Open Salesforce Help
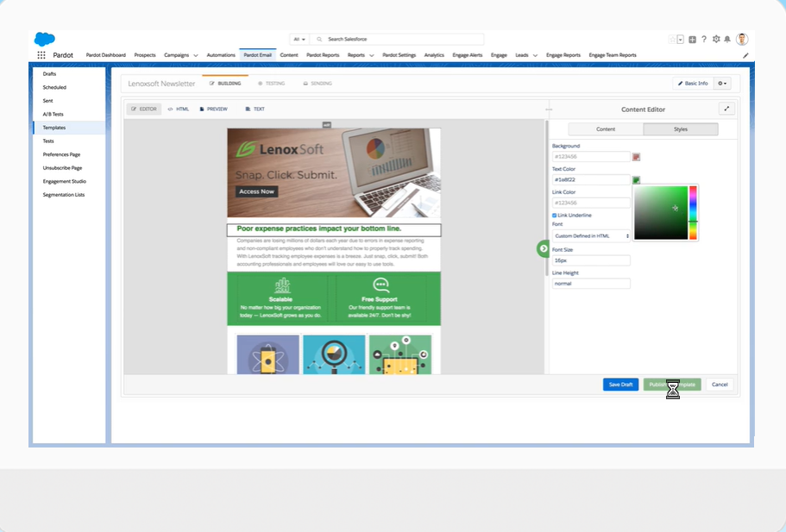Viewport: 786px width, 532px height. (704, 39)
